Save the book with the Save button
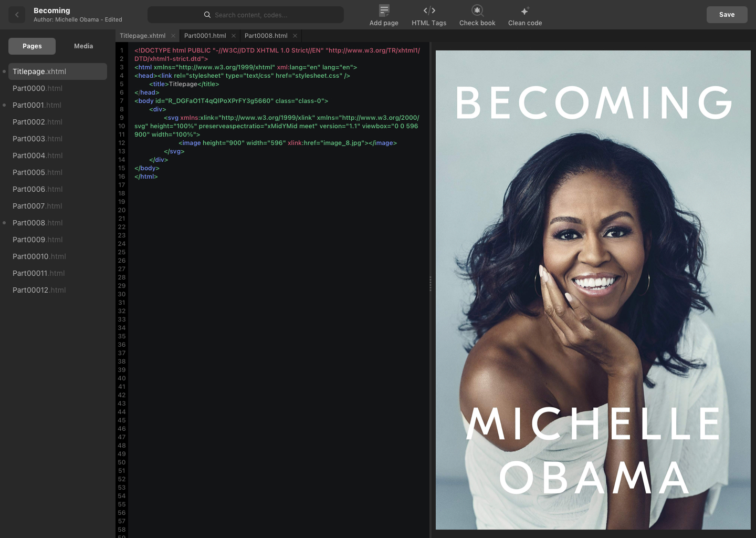Viewport: 756px width, 538px height. 727,15
